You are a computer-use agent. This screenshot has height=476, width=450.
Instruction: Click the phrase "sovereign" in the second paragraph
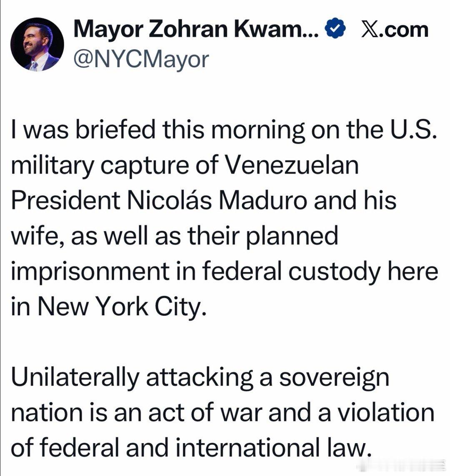pyautogui.click(x=333, y=377)
